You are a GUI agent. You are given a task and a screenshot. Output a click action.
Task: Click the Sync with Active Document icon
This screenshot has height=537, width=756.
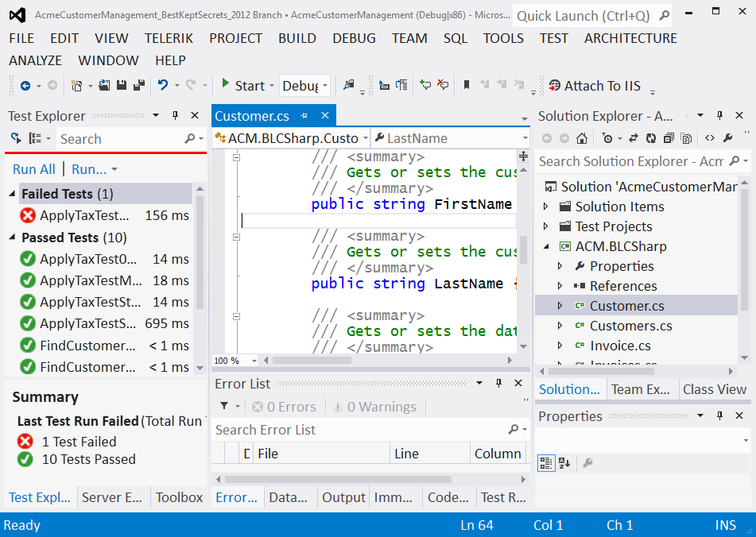pyautogui.click(x=634, y=139)
